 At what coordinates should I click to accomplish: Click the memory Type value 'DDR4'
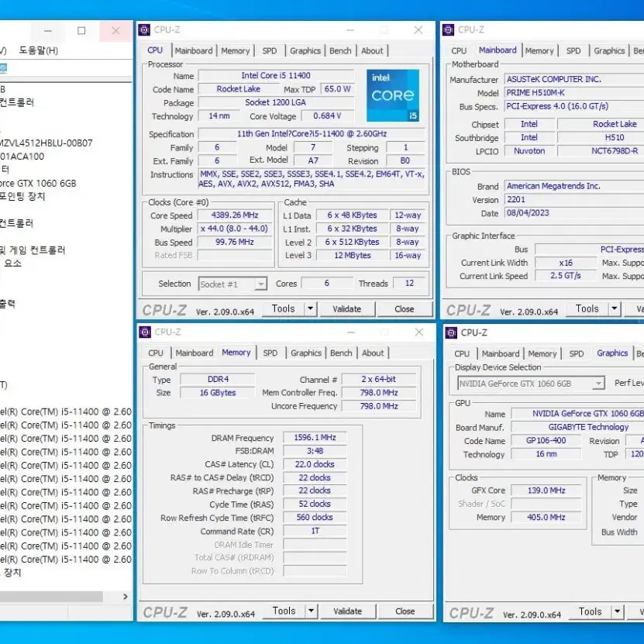(x=218, y=380)
